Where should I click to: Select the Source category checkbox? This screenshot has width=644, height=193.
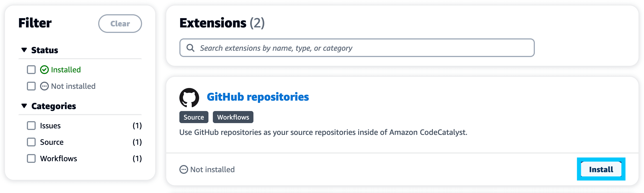point(31,142)
